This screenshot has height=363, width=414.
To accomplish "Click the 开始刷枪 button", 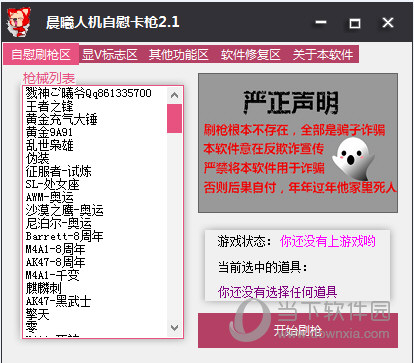I will (298, 330).
